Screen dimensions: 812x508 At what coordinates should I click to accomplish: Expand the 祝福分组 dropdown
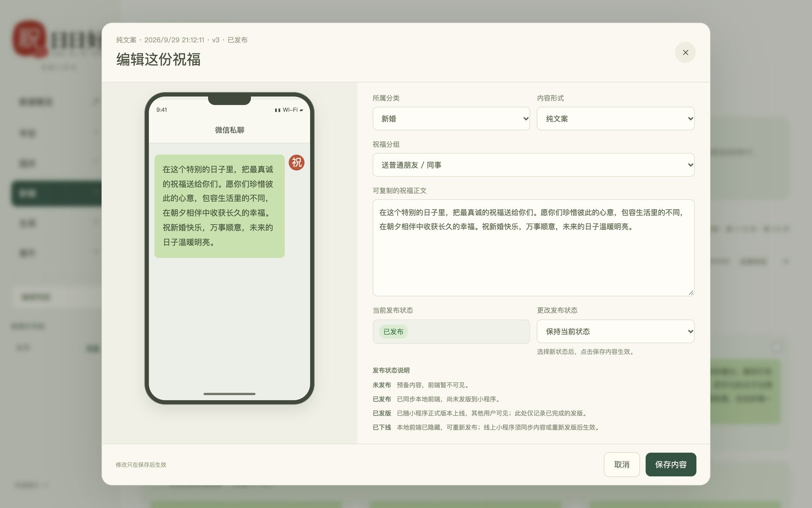(533, 165)
